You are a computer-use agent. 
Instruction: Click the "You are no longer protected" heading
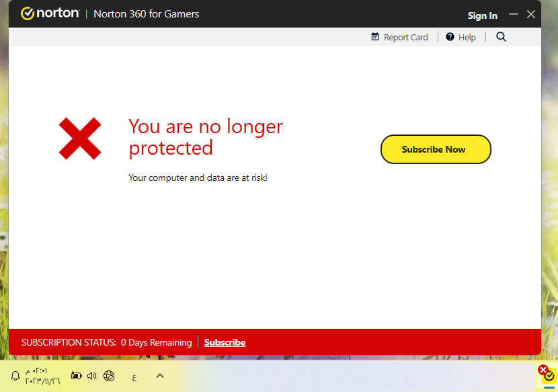pyautogui.click(x=206, y=137)
